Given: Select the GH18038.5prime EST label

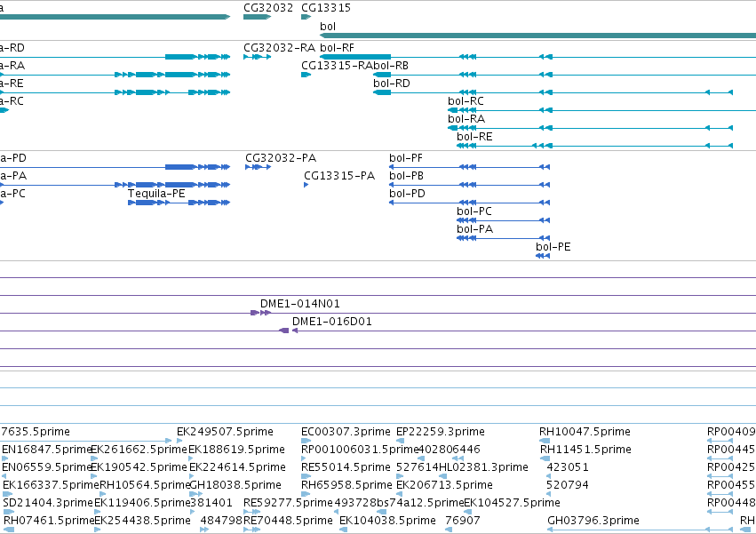Looking at the screenshot, I should pos(235,485).
